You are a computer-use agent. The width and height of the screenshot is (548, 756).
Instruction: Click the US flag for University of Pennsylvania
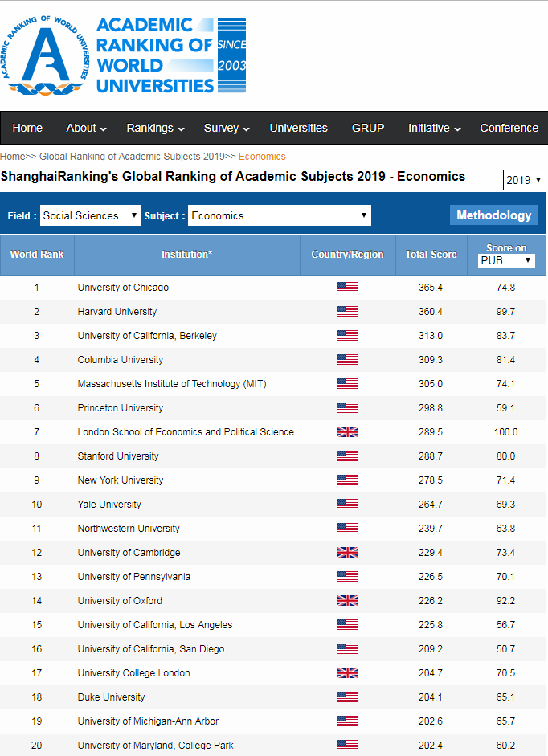347,577
